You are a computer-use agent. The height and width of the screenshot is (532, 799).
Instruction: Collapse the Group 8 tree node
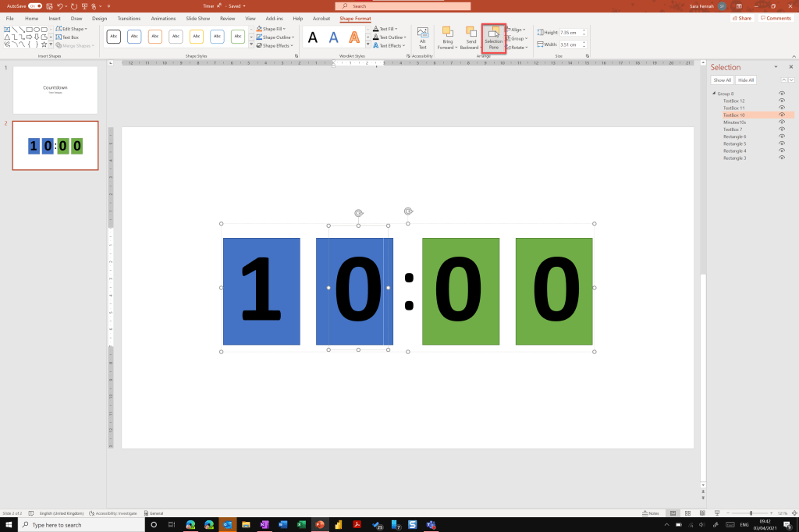point(713,94)
